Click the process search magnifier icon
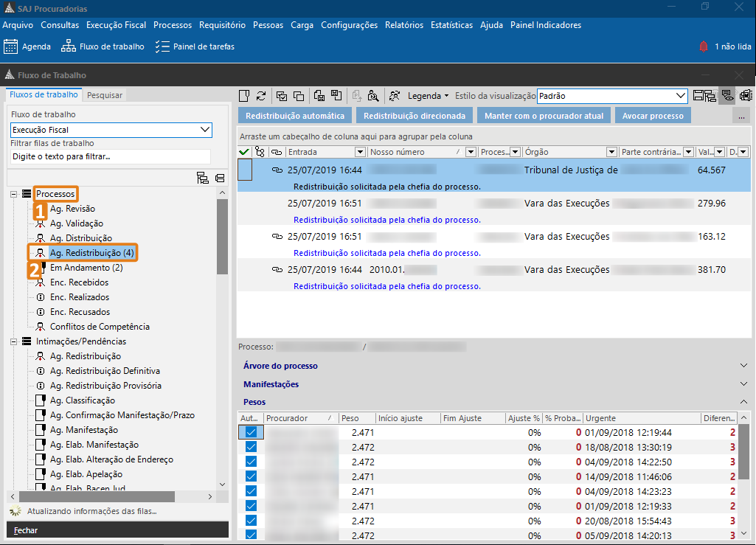The width and height of the screenshot is (756, 545). click(374, 96)
